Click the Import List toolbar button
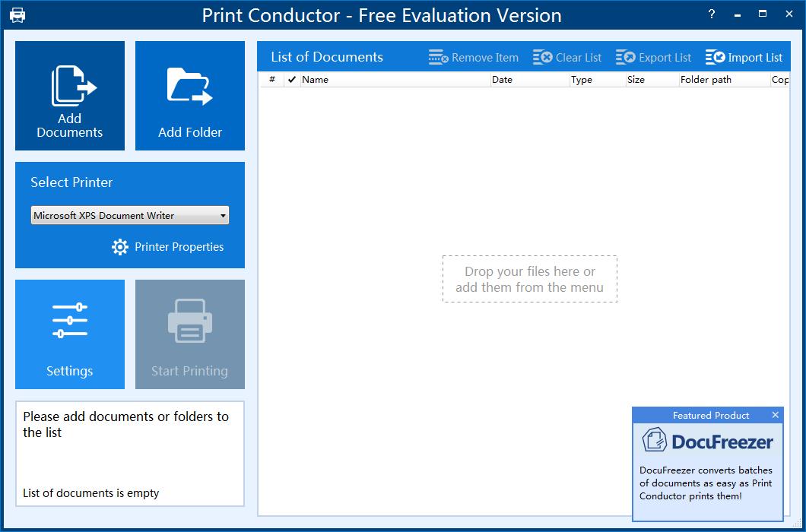Screen dimensions: 806x532 [744, 58]
